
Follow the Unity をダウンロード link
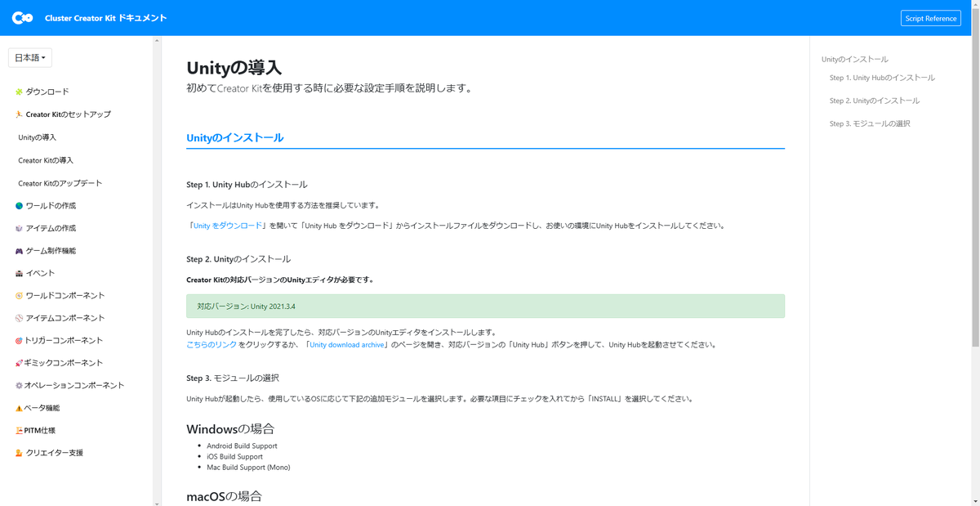(228, 226)
